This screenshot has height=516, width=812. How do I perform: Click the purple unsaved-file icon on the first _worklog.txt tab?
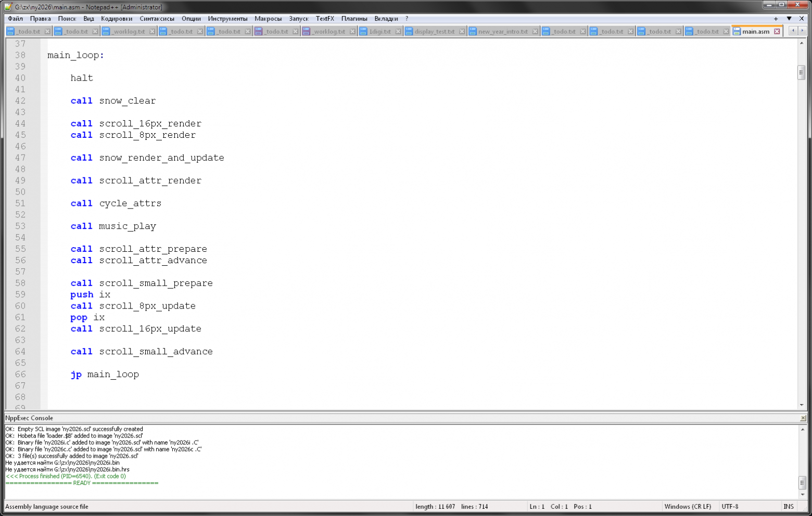(x=106, y=31)
